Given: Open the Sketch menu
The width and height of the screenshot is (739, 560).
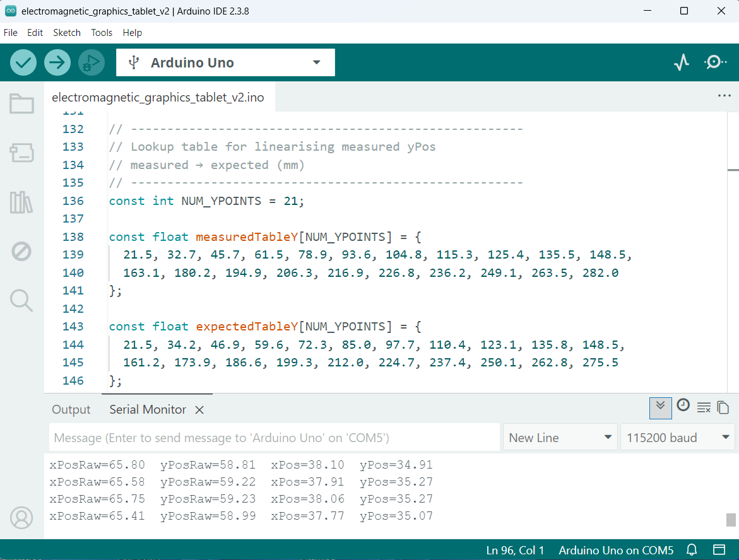Looking at the screenshot, I should pos(67,33).
